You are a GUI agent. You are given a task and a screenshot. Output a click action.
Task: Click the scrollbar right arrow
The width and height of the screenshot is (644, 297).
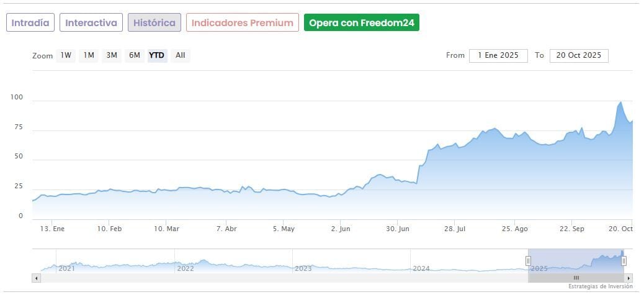[x=628, y=278]
